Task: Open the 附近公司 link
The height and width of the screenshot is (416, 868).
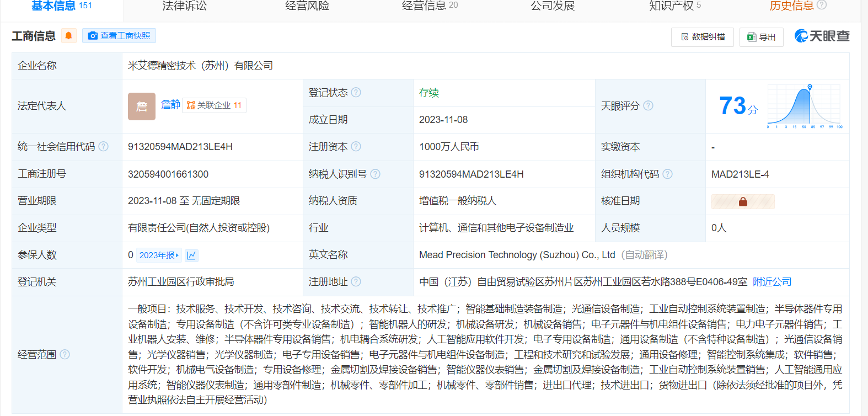Action: click(x=772, y=282)
